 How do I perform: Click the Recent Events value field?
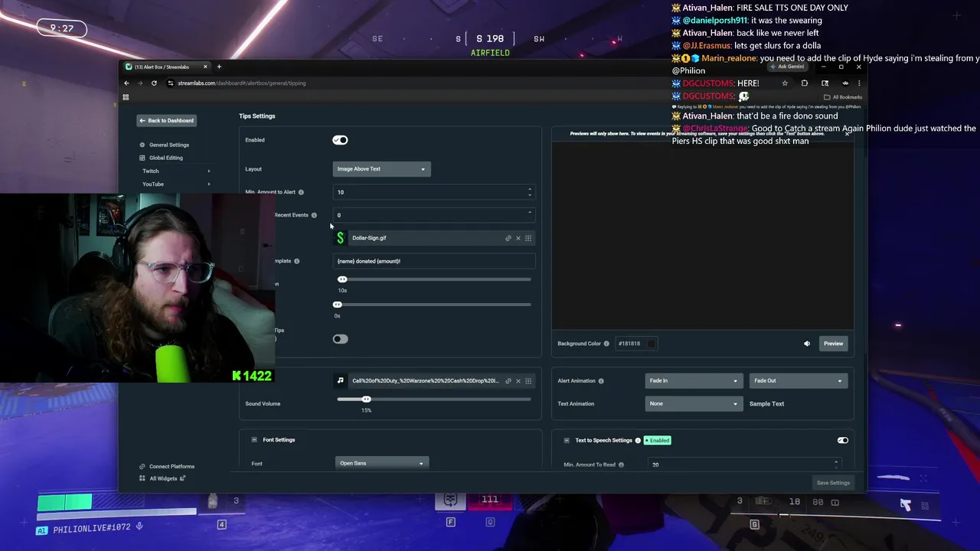pyautogui.click(x=433, y=215)
